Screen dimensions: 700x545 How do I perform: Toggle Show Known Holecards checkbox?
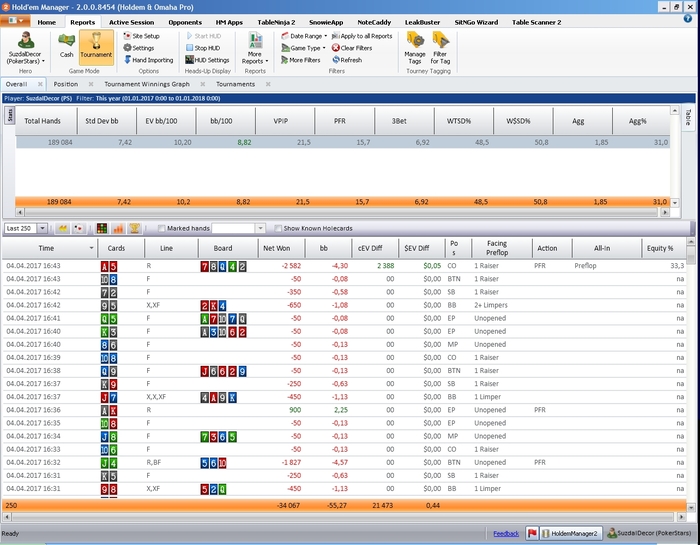point(278,229)
